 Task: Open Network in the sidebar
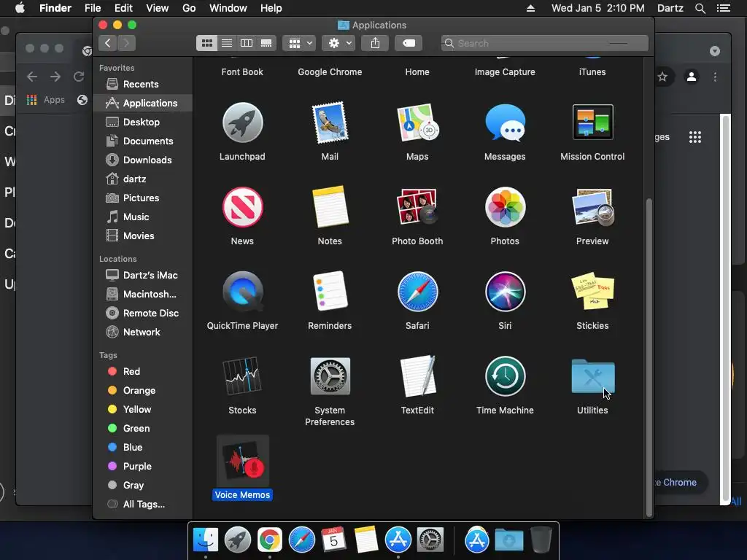pos(143,332)
